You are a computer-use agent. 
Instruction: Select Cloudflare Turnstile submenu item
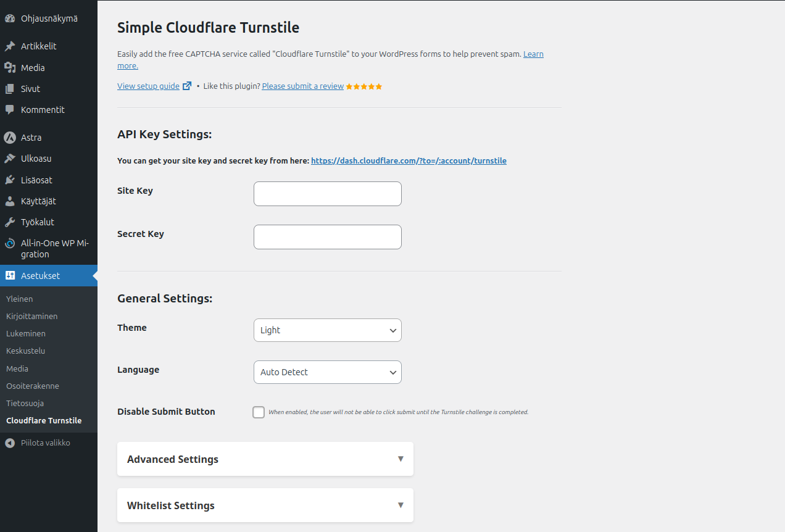tap(44, 420)
